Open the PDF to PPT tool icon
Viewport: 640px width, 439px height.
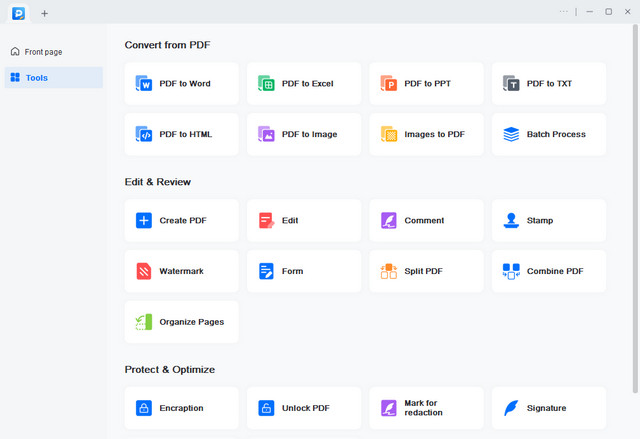[388, 84]
